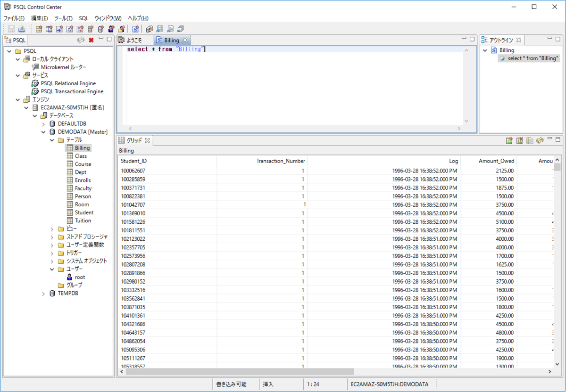Click the Student_ID column header
Viewport: 566px width, 392px height.
pyautogui.click(x=167, y=161)
